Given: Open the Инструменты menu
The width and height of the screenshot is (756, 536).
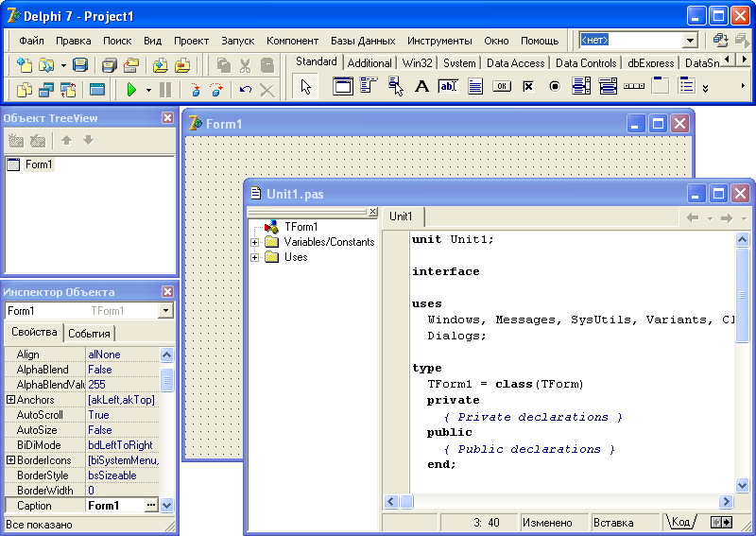Looking at the screenshot, I should click(439, 41).
